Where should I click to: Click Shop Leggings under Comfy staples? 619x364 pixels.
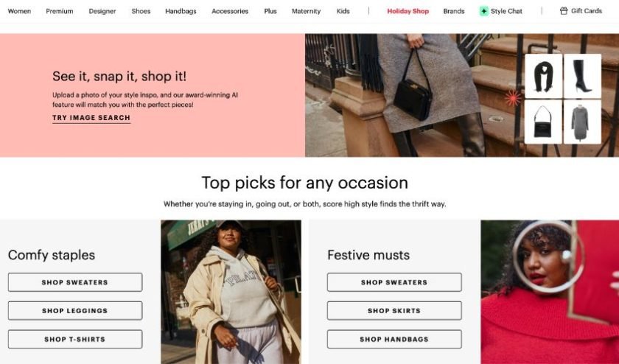click(75, 311)
